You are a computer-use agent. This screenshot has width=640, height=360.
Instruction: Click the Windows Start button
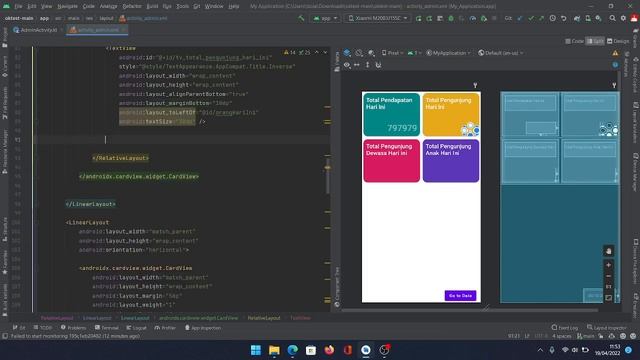(x=256, y=350)
